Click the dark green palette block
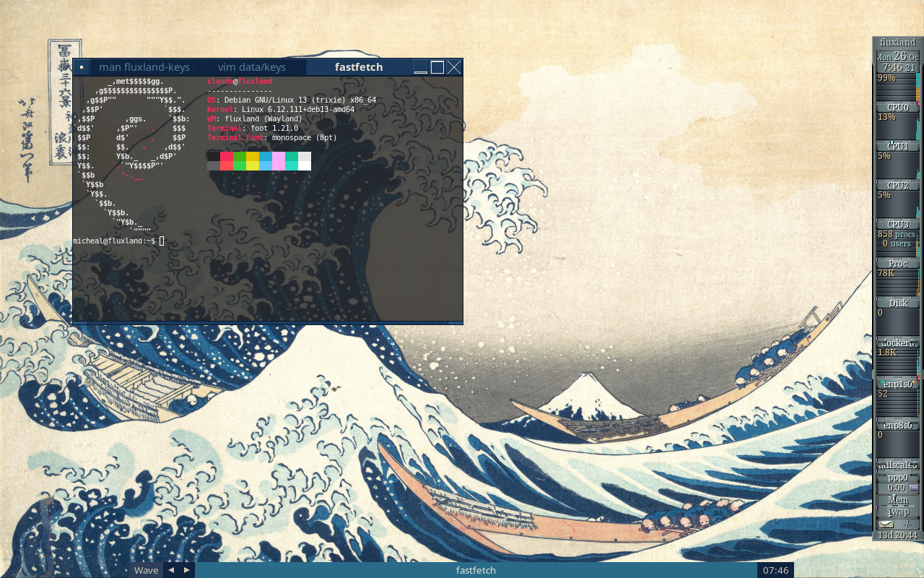 pyautogui.click(x=240, y=156)
